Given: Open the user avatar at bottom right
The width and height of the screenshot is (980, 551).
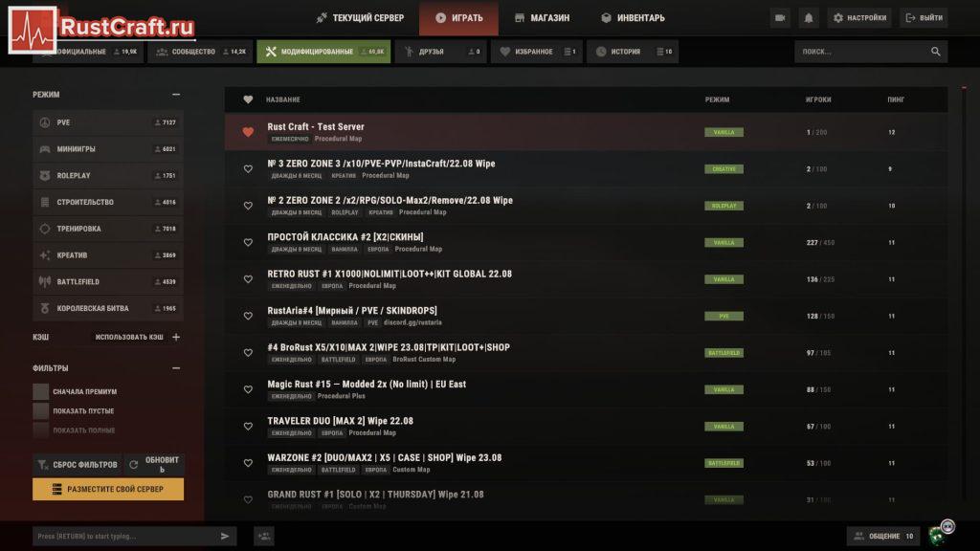Looking at the screenshot, I should click(941, 533).
